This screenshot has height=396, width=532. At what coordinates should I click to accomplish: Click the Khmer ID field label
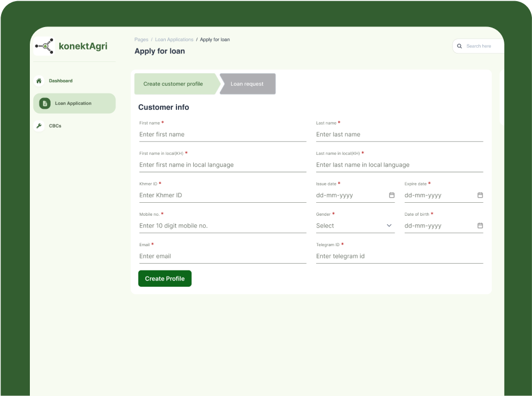pyautogui.click(x=148, y=184)
